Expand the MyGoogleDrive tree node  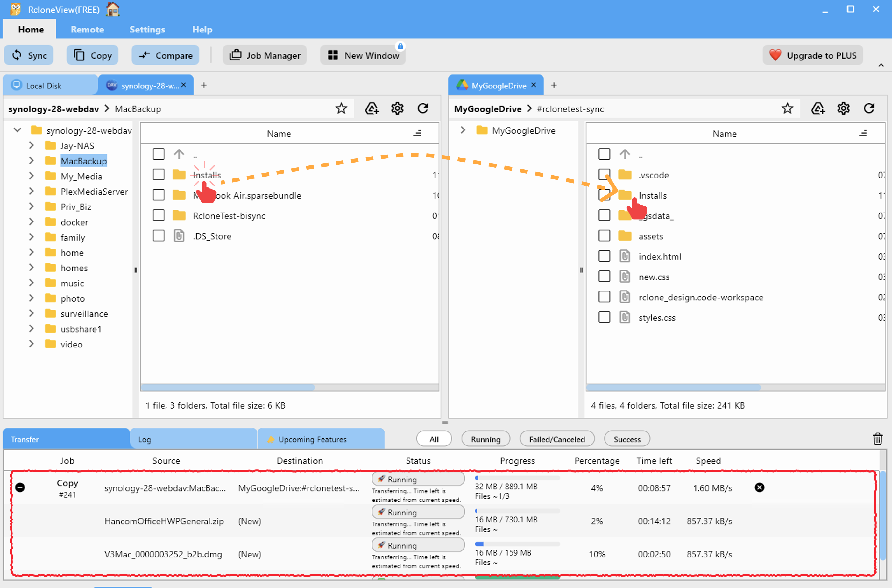coord(462,130)
